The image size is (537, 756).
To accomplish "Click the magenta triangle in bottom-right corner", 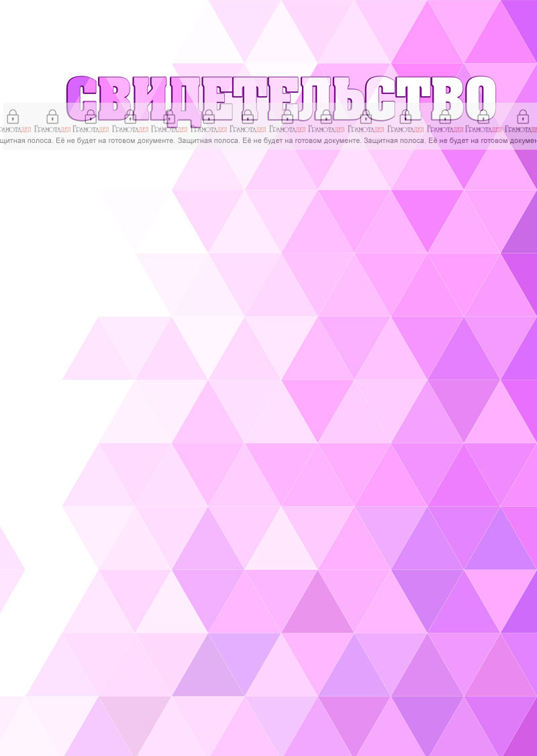I will pos(525,735).
